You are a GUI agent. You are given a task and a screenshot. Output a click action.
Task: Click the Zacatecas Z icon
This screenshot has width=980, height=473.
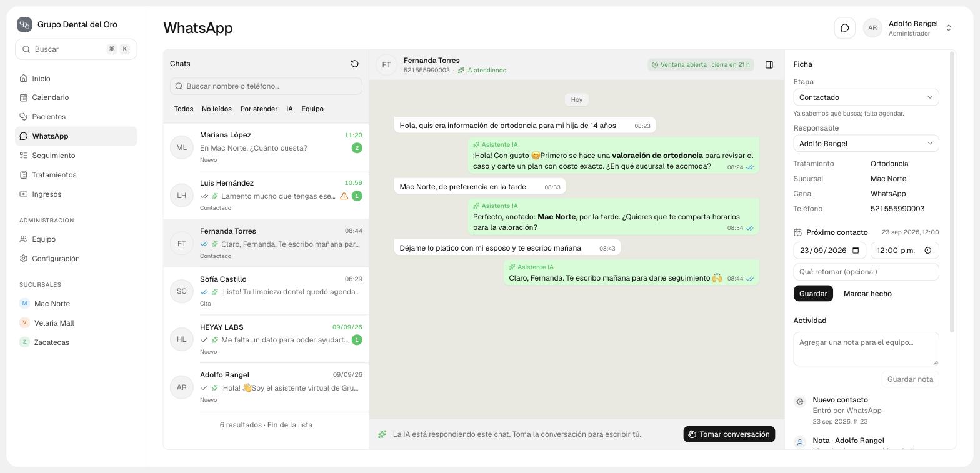(x=24, y=342)
